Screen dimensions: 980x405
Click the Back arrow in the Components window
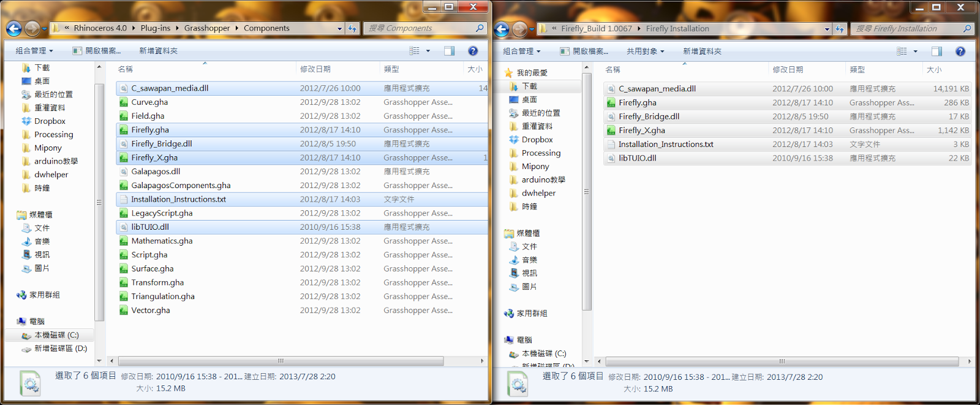coord(14,28)
